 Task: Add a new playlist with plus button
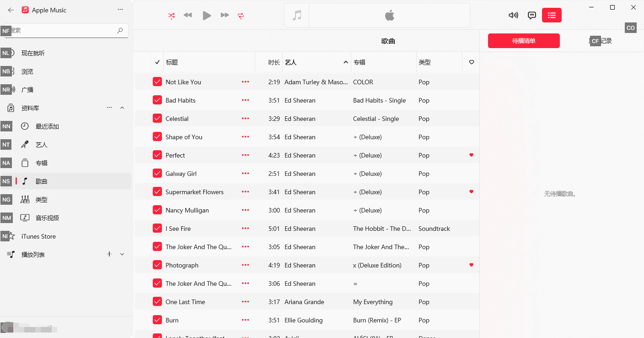[109, 254]
